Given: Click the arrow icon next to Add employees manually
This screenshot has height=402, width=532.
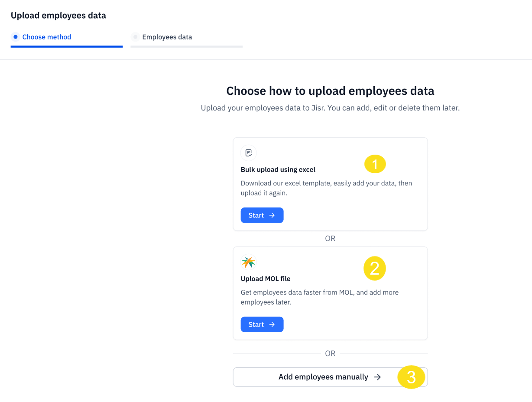Looking at the screenshot, I should pyautogui.click(x=377, y=377).
